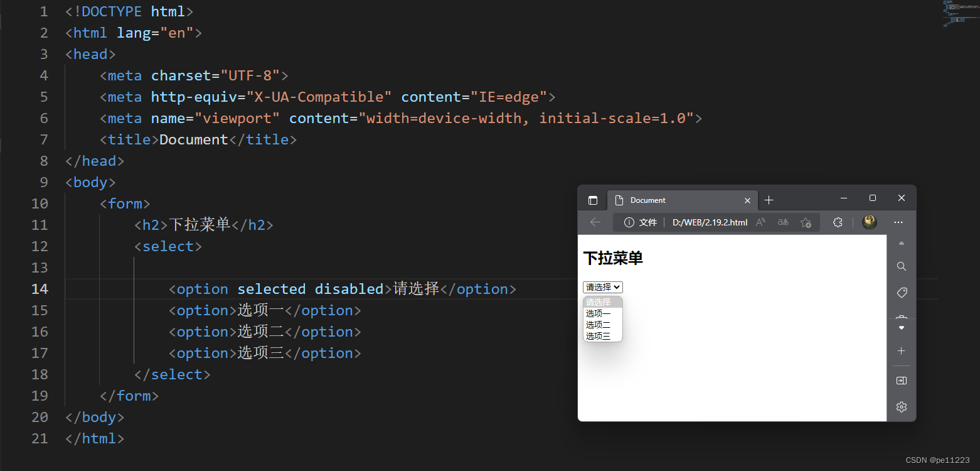Click the closing </head> tag
The image size is (980, 471).
[95, 161]
